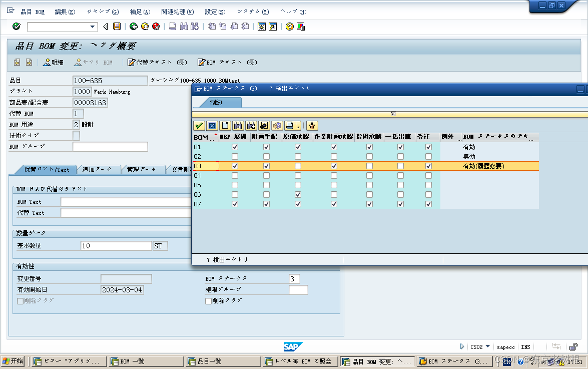Open the print options dropdown in the status dialog toolbar
The image size is (588, 369).
click(x=297, y=126)
